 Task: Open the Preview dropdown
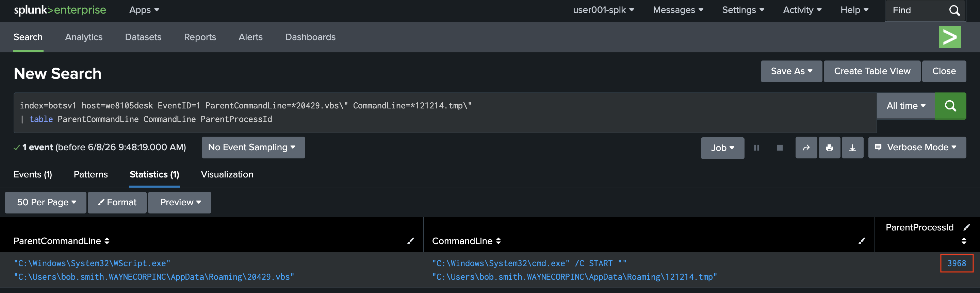(180, 203)
